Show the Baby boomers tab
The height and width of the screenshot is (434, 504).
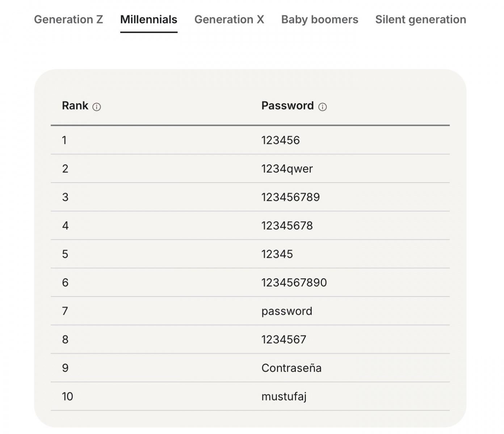pos(320,20)
